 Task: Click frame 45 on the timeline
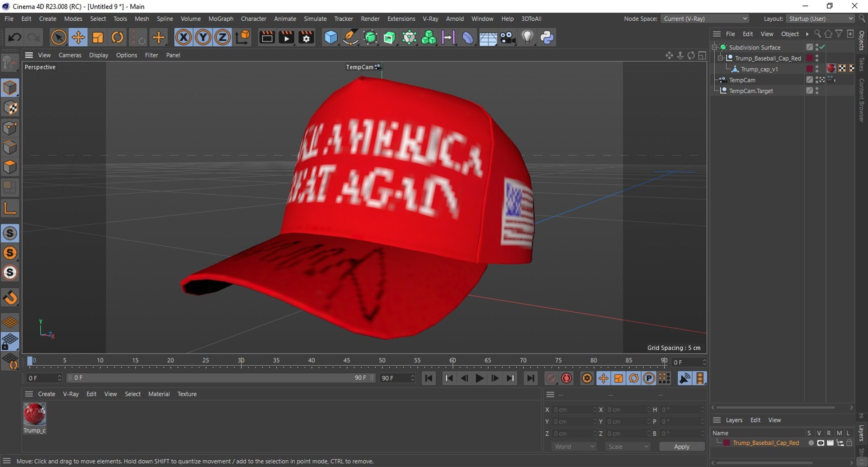click(x=347, y=361)
